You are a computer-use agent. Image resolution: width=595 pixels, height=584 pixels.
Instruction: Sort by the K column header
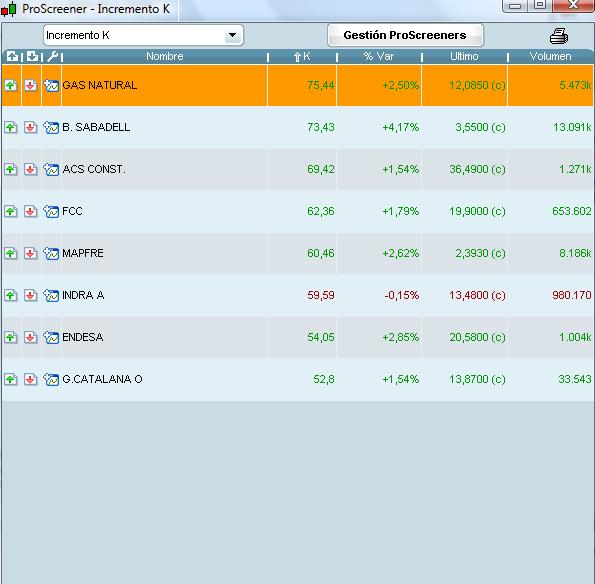coord(302,57)
